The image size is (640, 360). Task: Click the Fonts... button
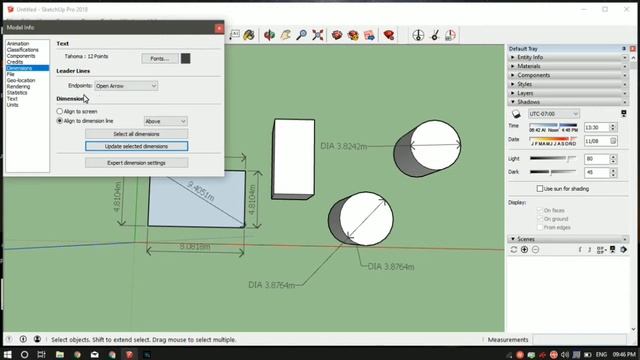pyautogui.click(x=160, y=58)
